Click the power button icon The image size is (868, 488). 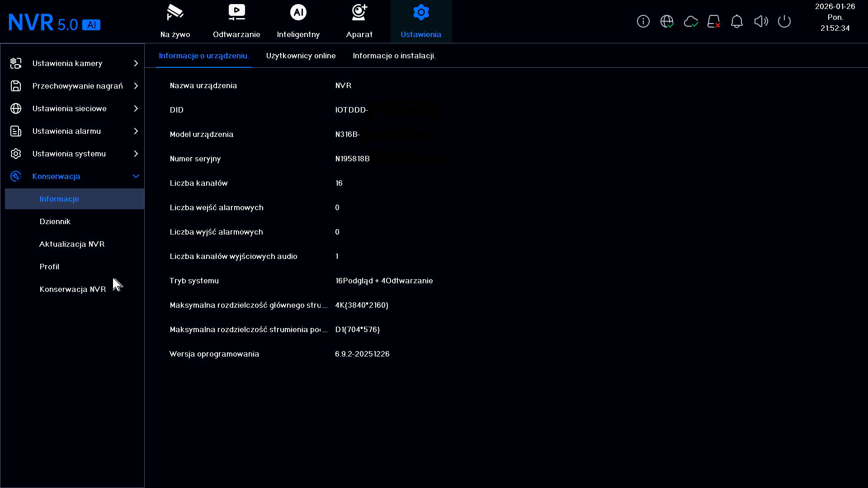tap(784, 21)
